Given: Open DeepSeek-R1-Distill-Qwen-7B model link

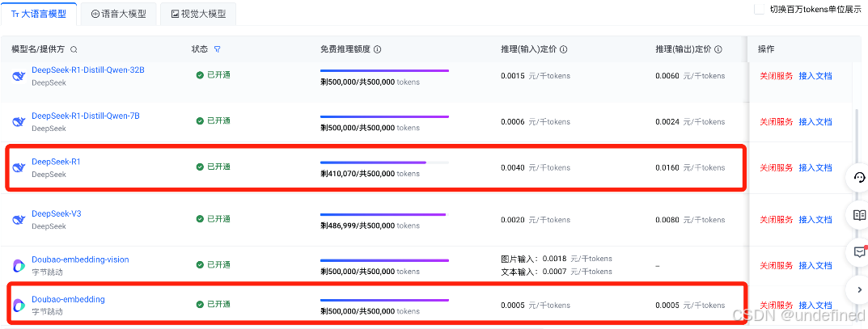Looking at the screenshot, I should pyautogui.click(x=85, y=116).
